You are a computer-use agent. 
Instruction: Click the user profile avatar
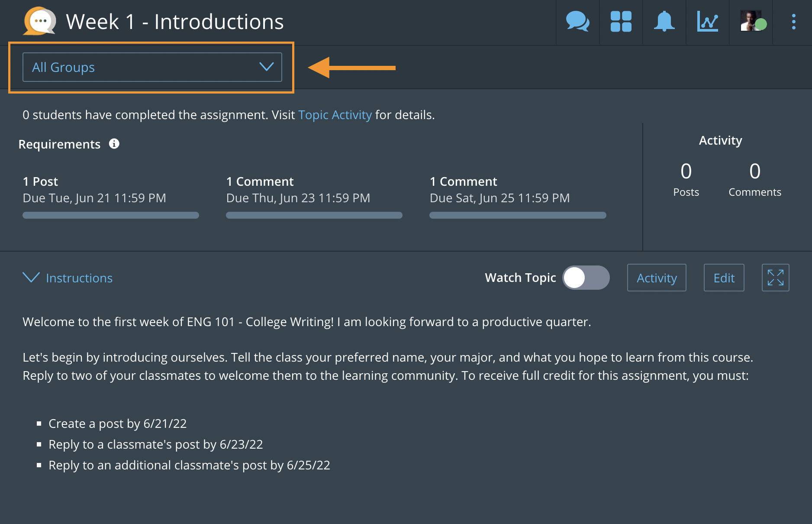pyautogui.click(x=752, y=22)
